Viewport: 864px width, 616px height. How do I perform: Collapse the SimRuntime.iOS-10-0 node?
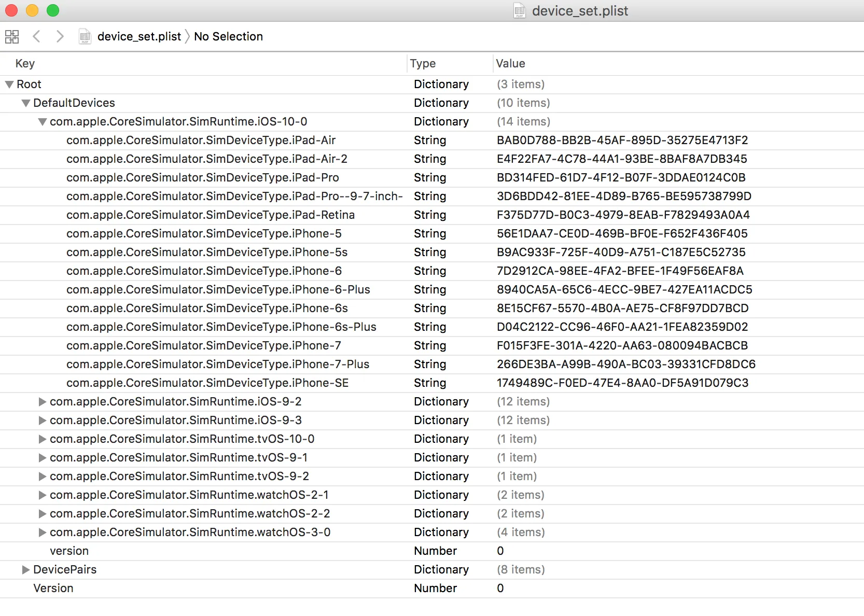tap(43, 122)
